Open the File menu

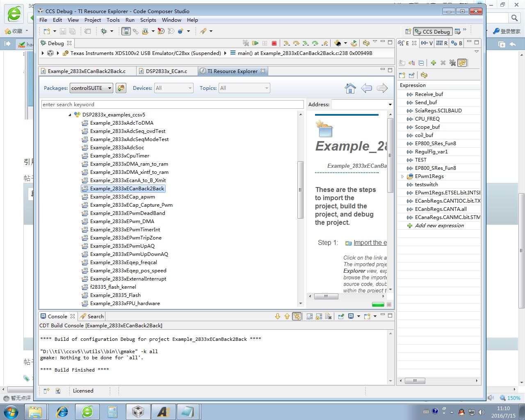click(x=43, y=20)
